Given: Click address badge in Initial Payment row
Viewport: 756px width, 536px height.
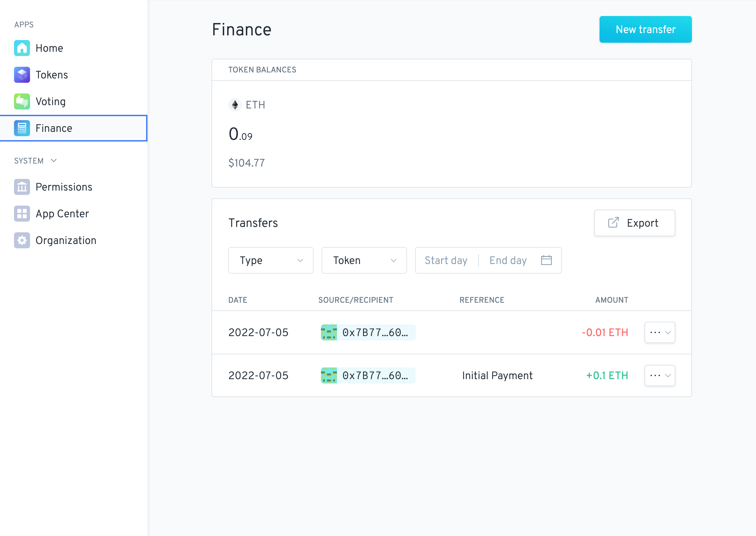Looking at the screenshot, I should [x=368, y=375].
